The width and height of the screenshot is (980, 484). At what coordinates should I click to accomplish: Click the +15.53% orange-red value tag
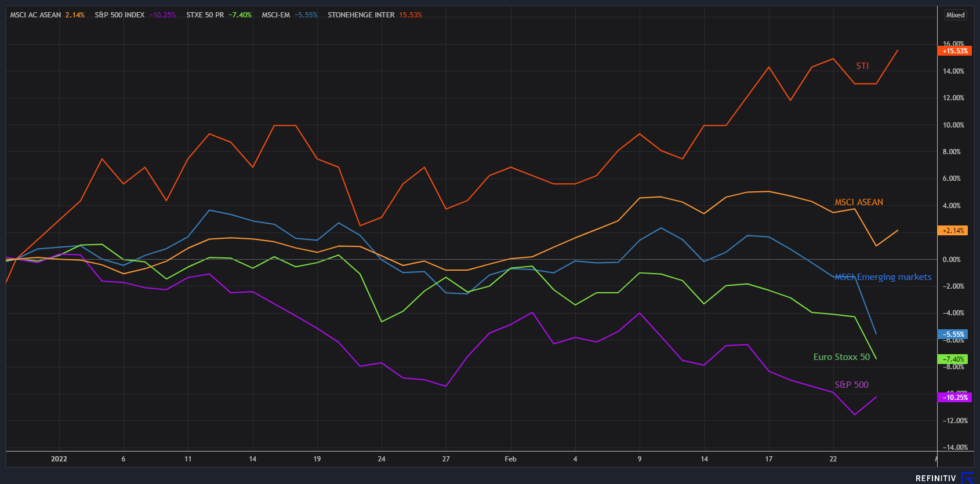[954, 51]
